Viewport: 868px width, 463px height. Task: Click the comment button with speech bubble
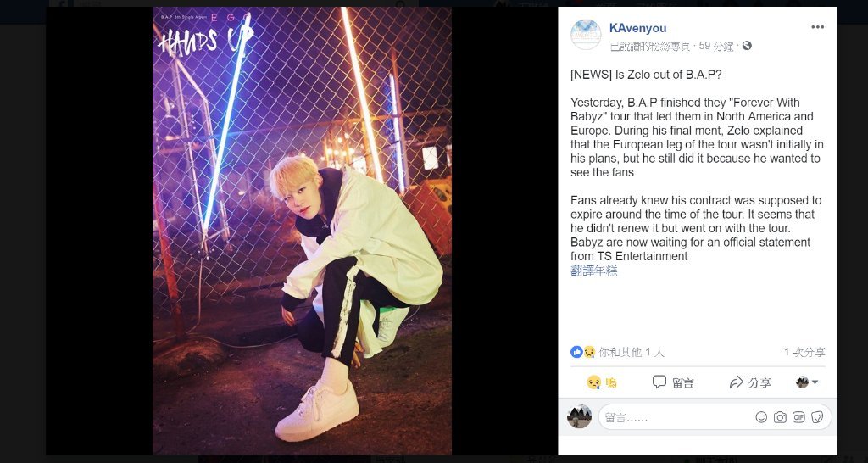coord(672,382)
